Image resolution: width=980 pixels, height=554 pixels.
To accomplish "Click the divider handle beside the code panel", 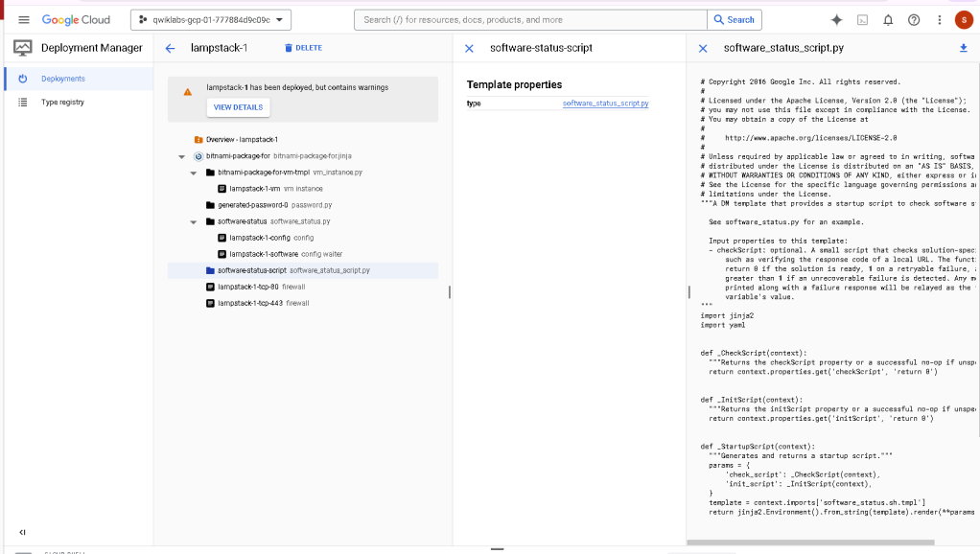I will click(689, 291).
